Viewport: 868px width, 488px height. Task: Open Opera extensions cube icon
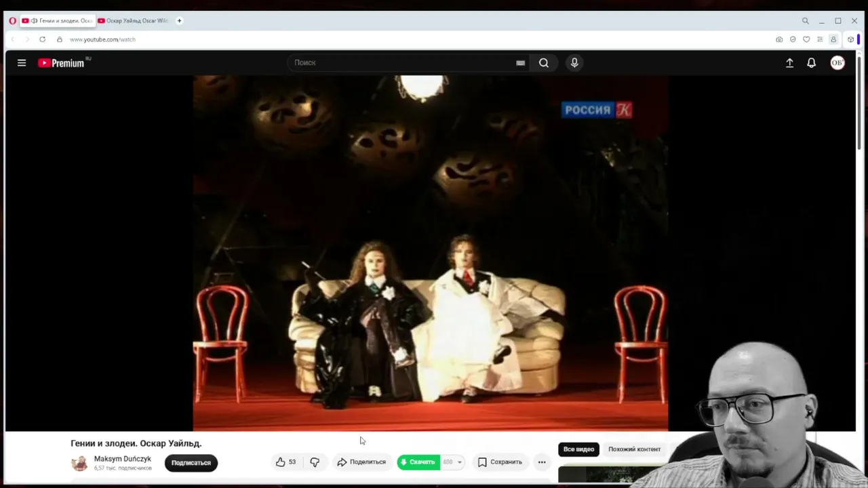tap(850, 39)
